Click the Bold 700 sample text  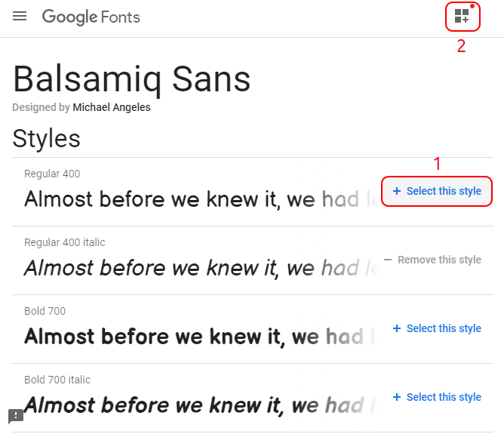pos(201,337)
